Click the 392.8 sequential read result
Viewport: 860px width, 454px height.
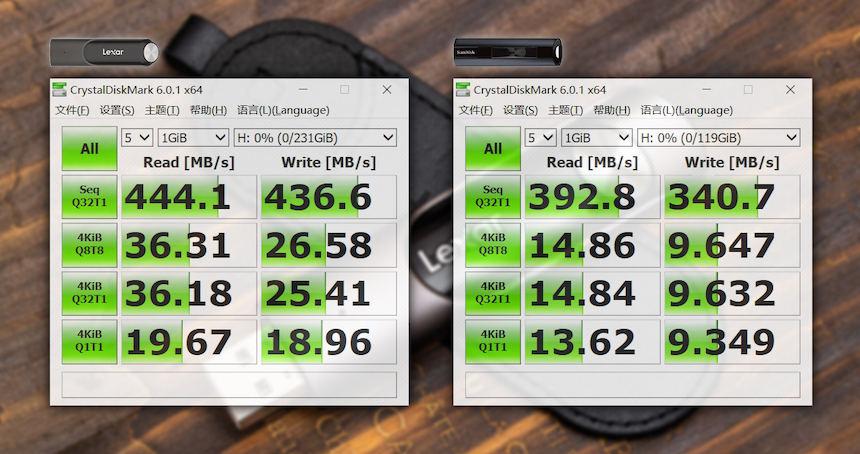point(592,197)
